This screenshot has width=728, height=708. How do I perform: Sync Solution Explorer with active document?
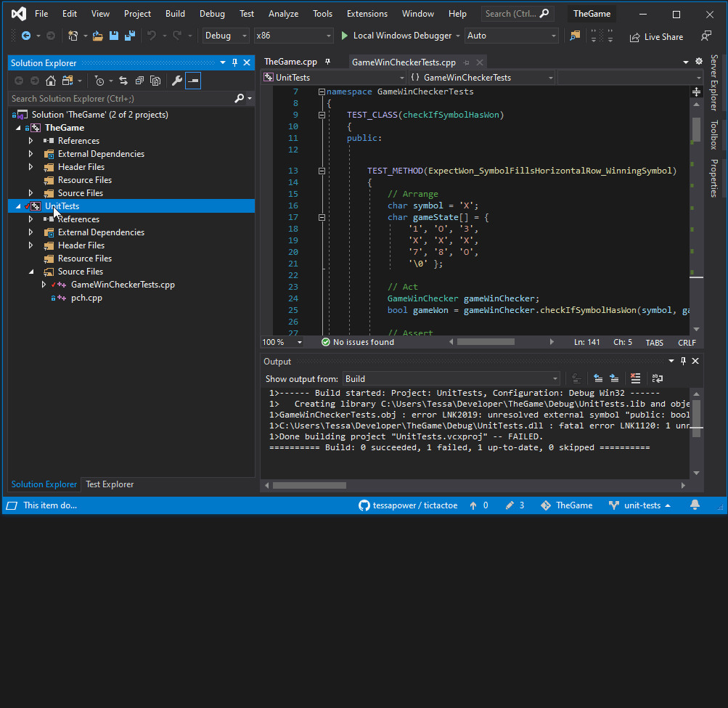[123, 81]
